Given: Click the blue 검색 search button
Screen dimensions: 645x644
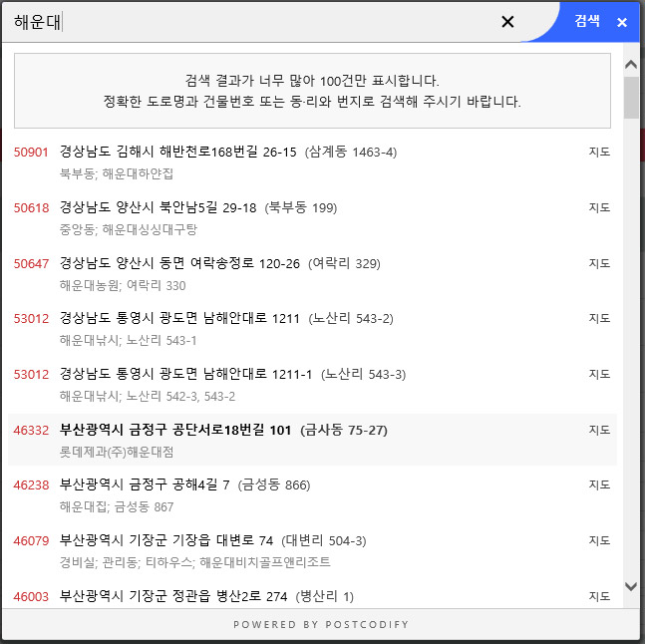Looking at the screenshot, I should click(x=586, y=21).
